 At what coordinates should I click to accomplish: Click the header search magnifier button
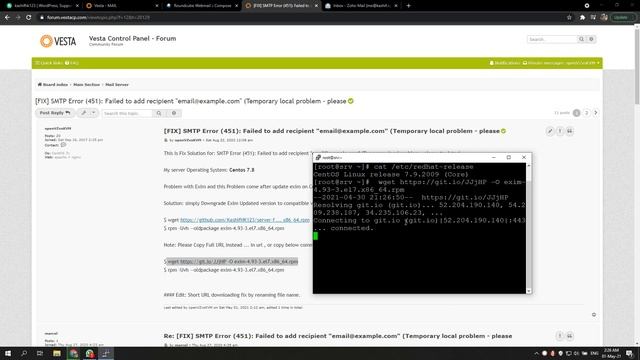tap(581, 39)
